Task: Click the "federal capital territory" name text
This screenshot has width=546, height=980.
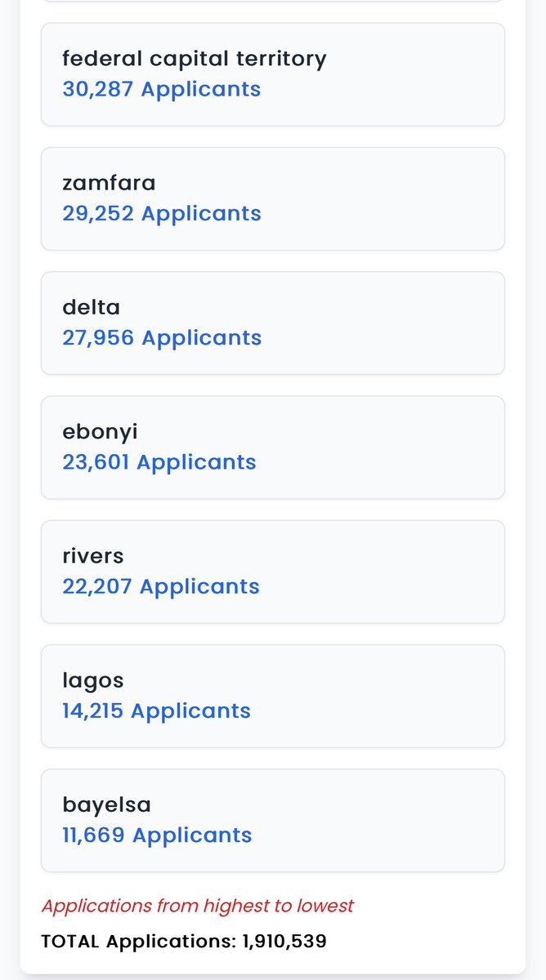Action: 195,59
